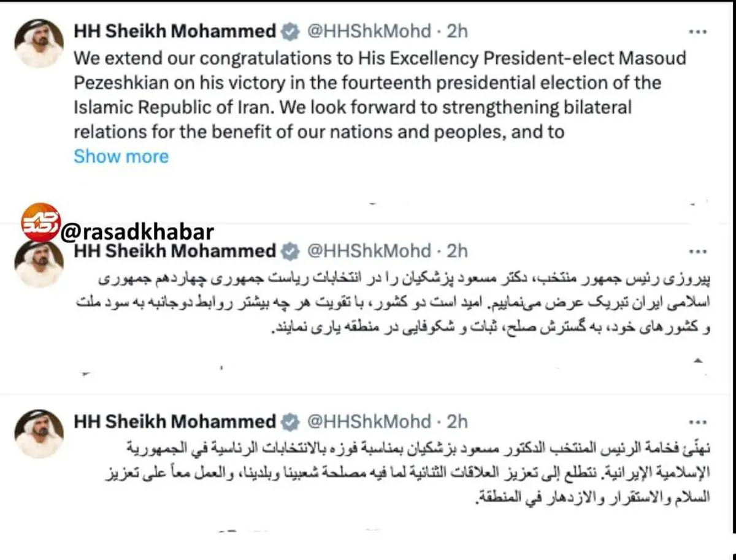Open HH Sheikh Mohammed's name on the English tweet
Image resolution: width=736 pixels, height=560 pixels.
(x=174, y=31)
